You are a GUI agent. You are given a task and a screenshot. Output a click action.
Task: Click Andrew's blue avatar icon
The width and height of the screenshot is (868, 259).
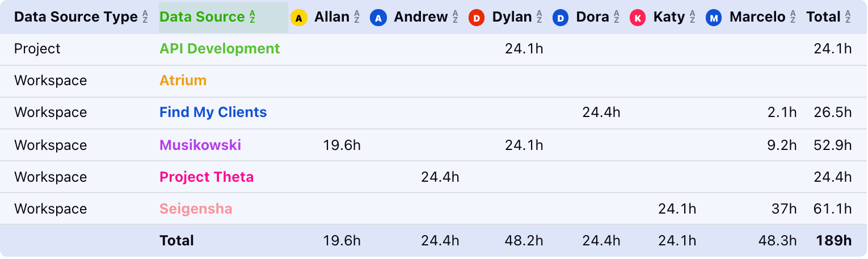click(378, 18)
